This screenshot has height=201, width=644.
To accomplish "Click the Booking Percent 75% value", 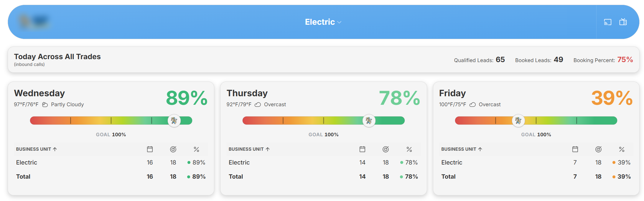I will [625, 60].
